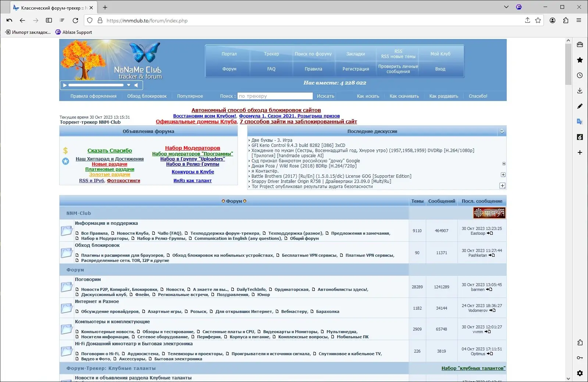Open the Конкурсы в Клубе link
Screen dimensions: 588x382
pos(193,172)
